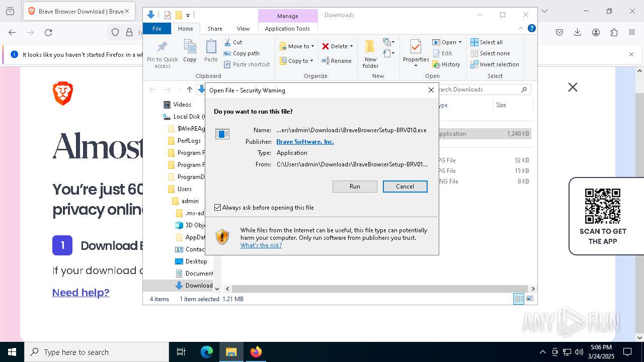Close the Brave page overlay X
Screen dimensions: 644x362
573,87
